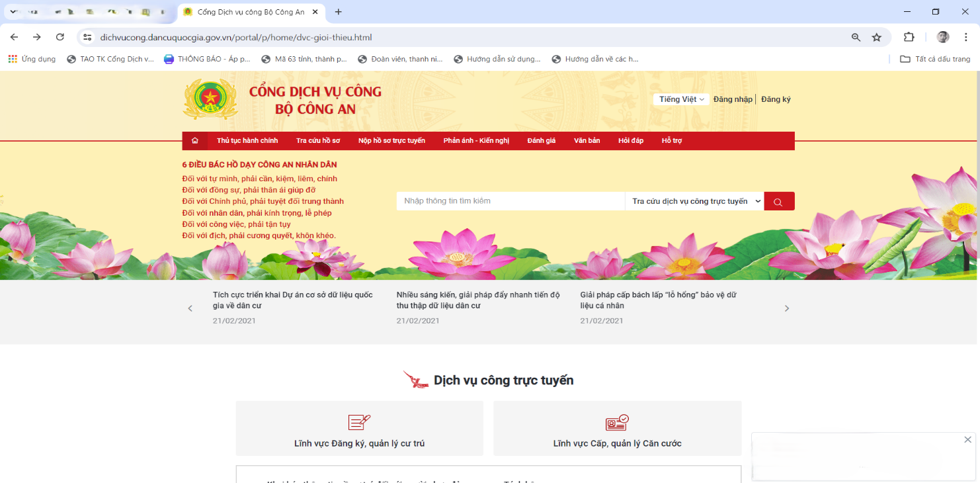Click the browser back arrow
Viewport: 980px width, 483px height.
tap(15, 37)
